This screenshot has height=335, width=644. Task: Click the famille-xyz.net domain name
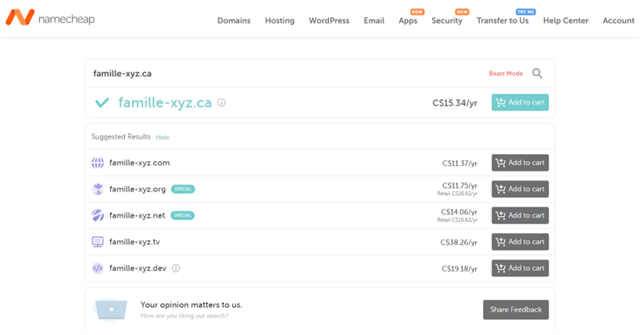[x=138, y=215]
